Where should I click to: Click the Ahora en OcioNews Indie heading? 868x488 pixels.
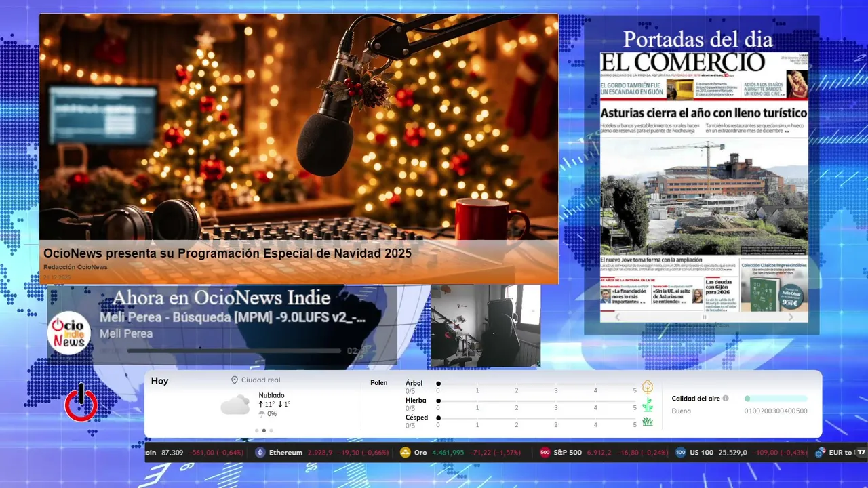(x=221, y=297)
